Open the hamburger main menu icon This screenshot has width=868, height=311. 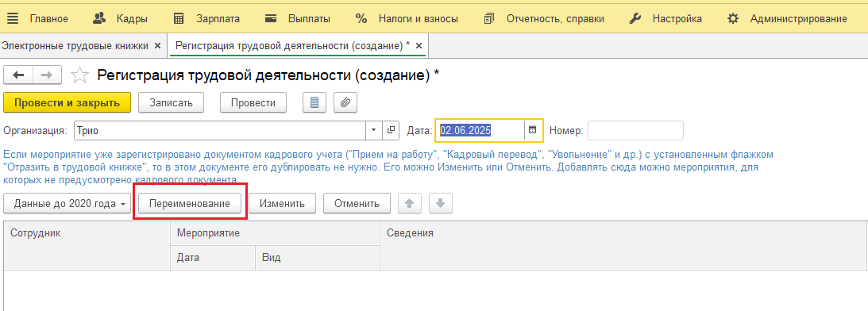coord(12,19)
